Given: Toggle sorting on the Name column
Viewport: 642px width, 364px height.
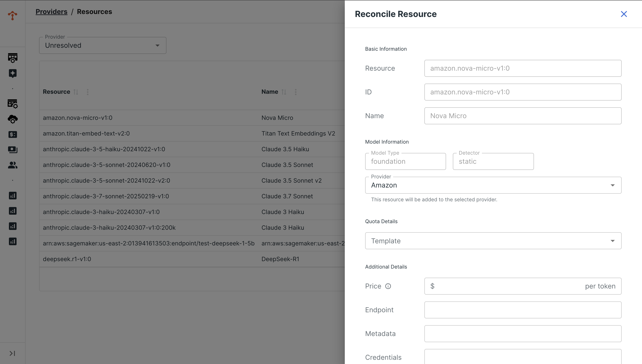Looking at the screenshot, I should tap(284, 92).
